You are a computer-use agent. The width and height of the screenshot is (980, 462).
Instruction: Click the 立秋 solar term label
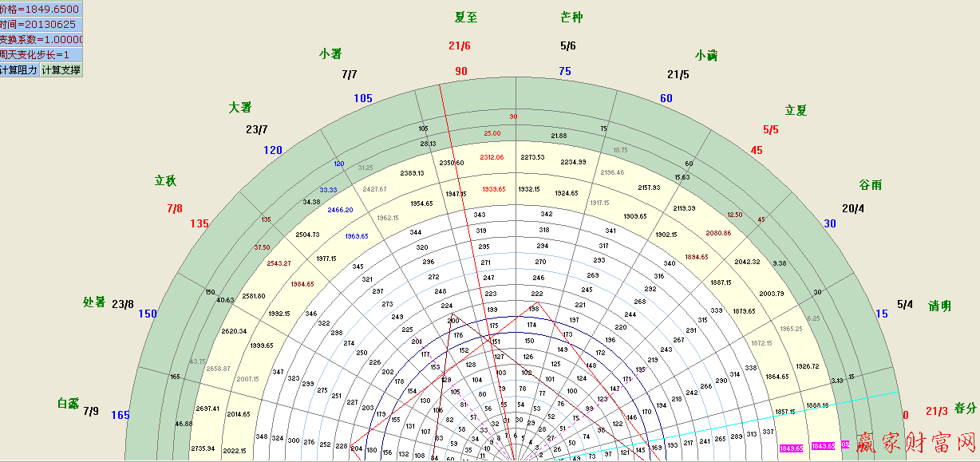click(x=165, y=180)
